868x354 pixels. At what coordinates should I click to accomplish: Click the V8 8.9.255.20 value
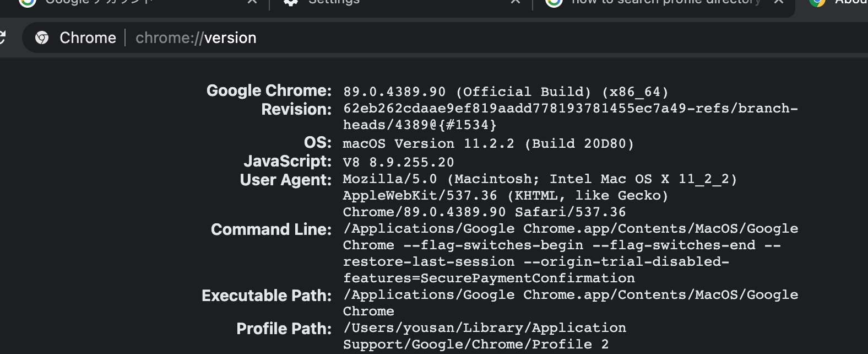point(399,162)
